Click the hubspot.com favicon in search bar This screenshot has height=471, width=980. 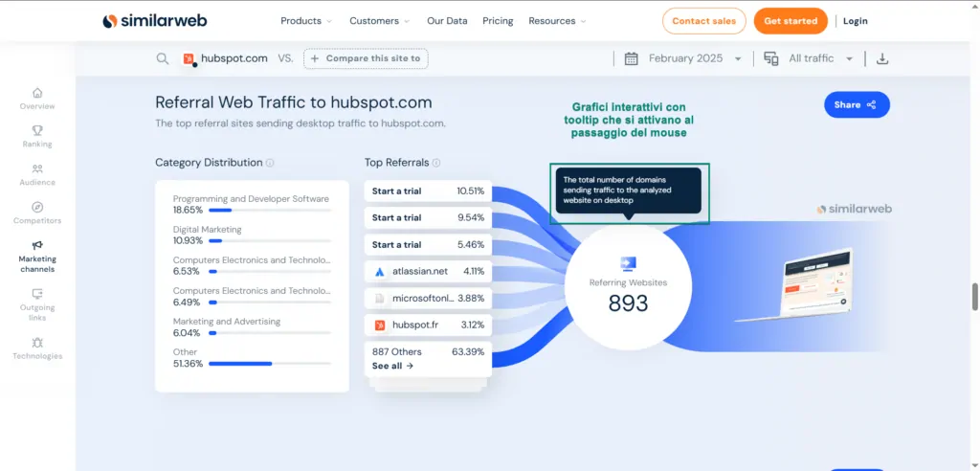coord(189,58)
